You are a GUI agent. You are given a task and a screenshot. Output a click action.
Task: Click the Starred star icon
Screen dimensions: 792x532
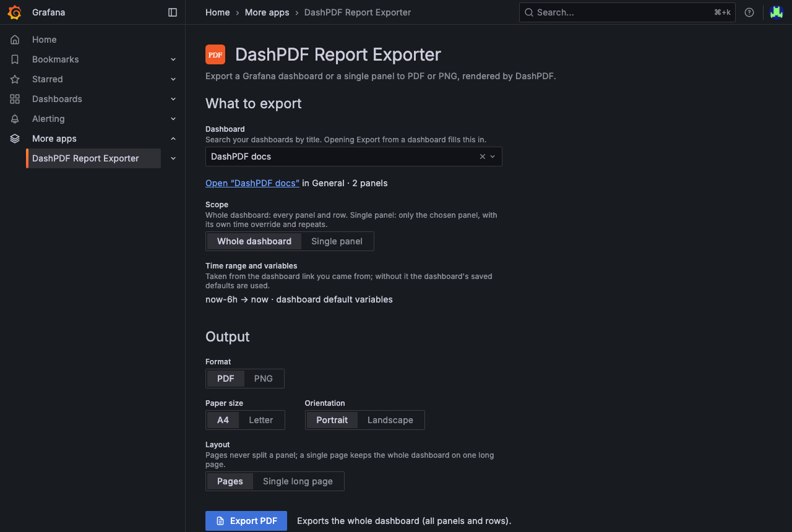click(15, 79)
